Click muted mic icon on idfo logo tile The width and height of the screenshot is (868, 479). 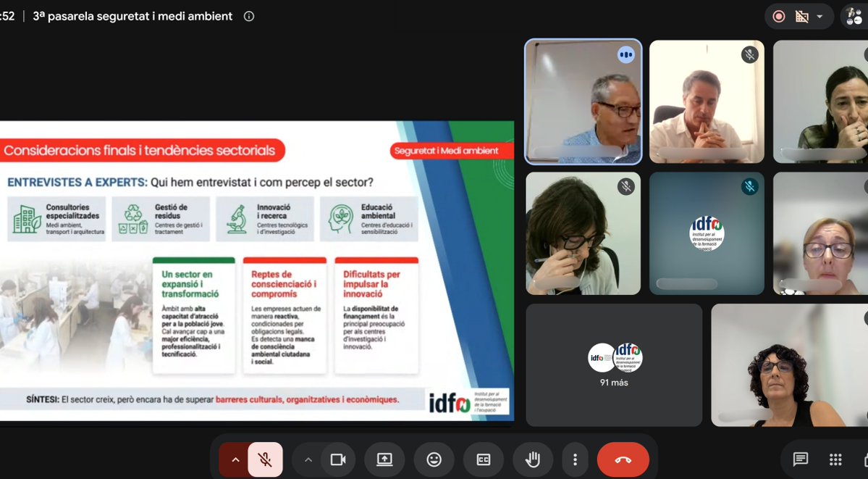tap(749, 186)
